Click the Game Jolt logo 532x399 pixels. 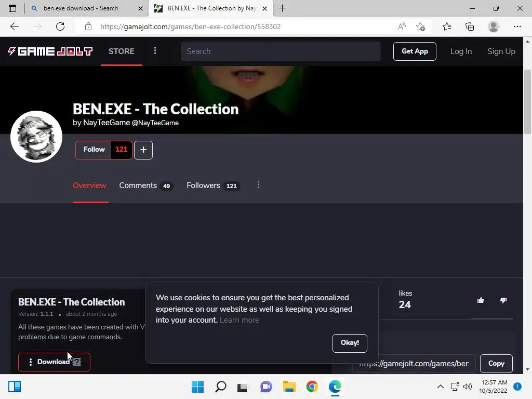[x=50, y=51]
